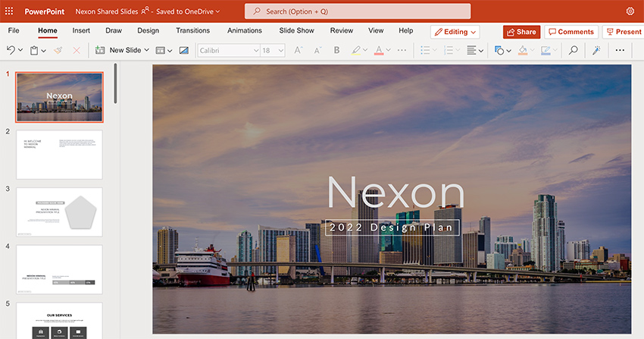Image resolution: width=644 pixels, height=339 pixels.
Task: Click the Share button
Action: pos(521,32)
